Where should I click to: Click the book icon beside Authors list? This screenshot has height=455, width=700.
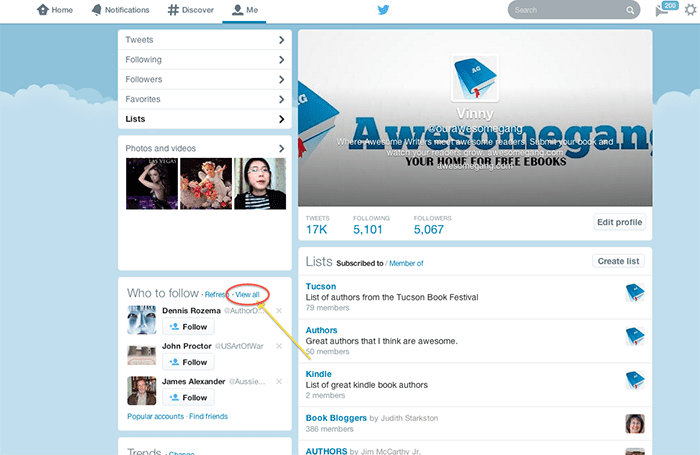[x=635, y=336]
